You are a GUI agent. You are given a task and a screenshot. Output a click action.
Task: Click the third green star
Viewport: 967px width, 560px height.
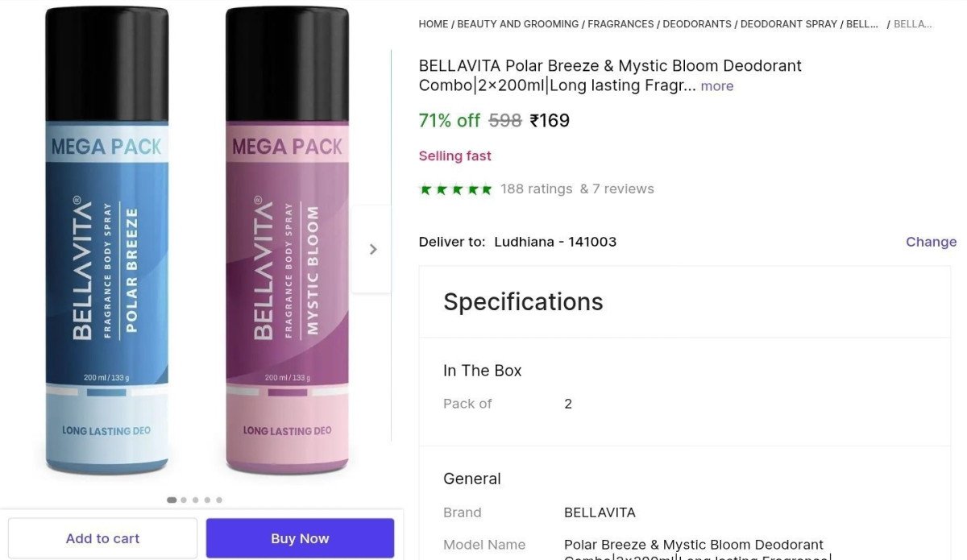pyautogui.click(x=457, y=189)
